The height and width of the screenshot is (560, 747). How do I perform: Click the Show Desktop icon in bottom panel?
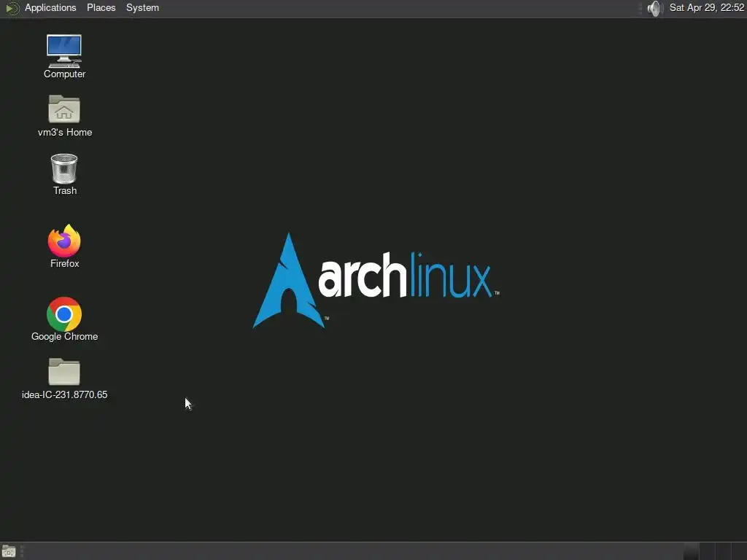9,551
